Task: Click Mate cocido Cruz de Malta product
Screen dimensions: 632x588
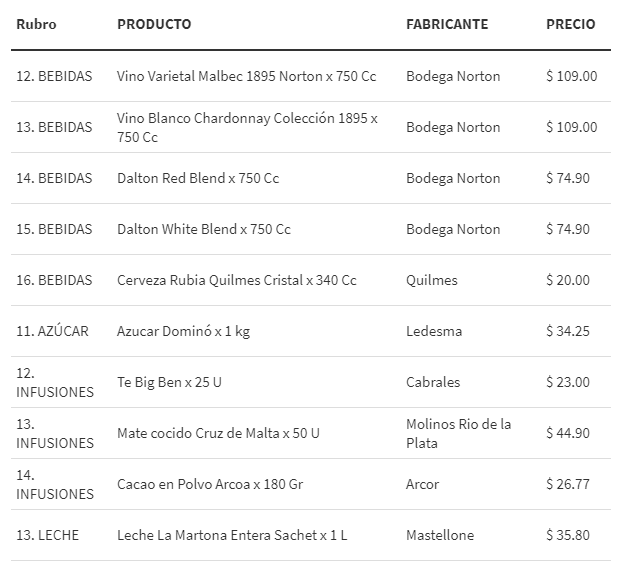Action: coord(216,433)
